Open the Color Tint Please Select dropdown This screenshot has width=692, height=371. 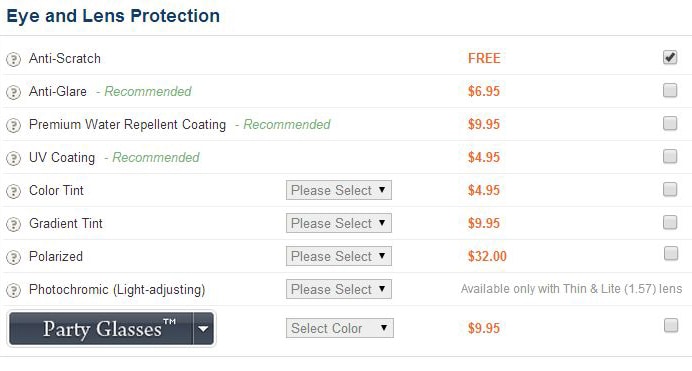point(338,190)
